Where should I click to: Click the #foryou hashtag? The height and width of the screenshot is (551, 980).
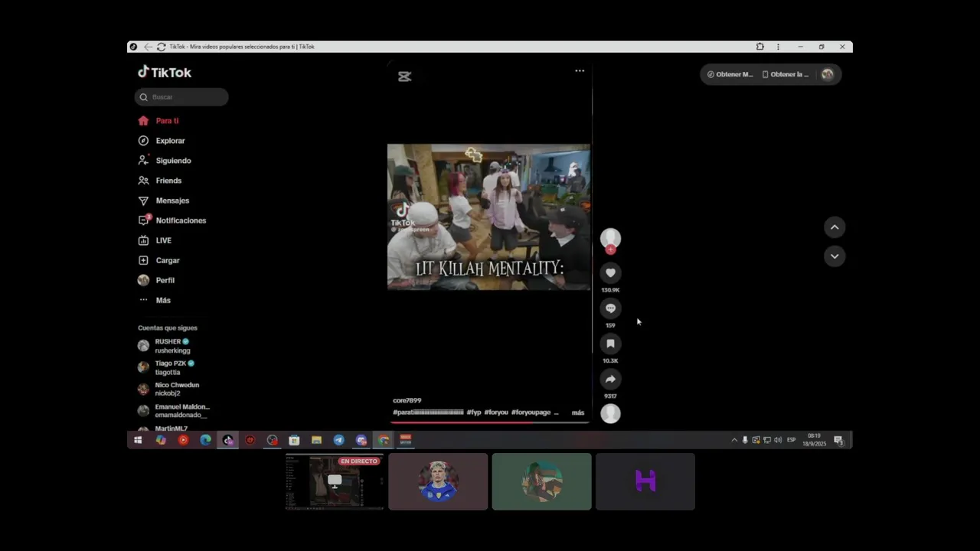[496, 412]
